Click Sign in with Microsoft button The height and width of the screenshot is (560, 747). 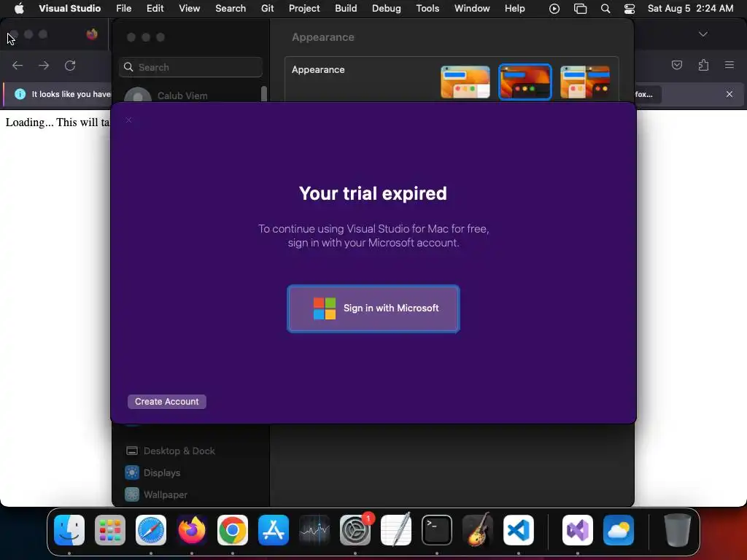[x=373, y=308]
